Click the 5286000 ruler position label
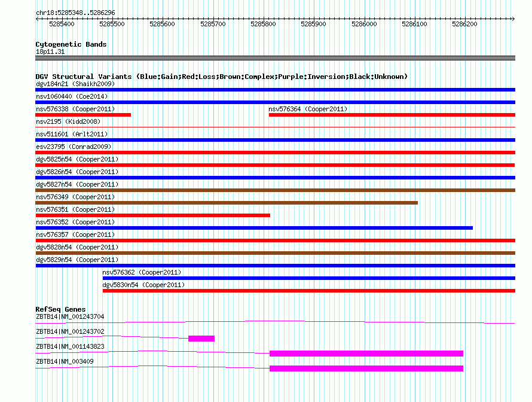The width and height of the screenshot is (532, 402). point(364,24)
